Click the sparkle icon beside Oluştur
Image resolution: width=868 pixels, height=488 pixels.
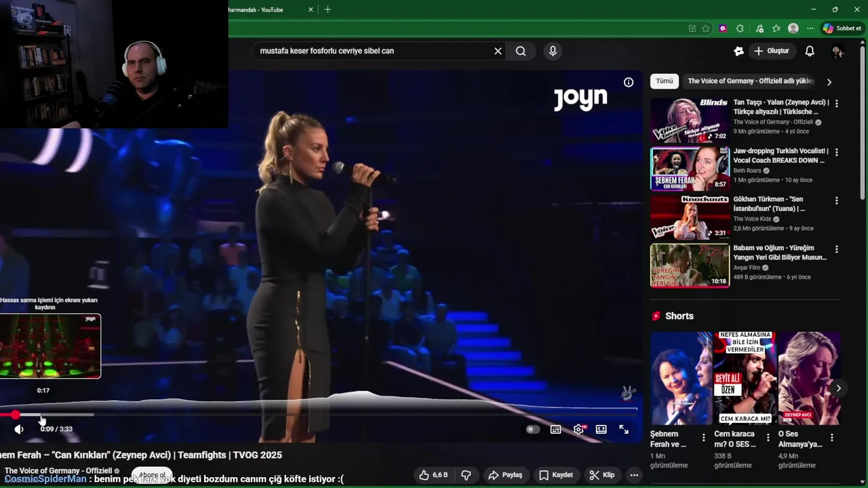(x=738, y=51)
